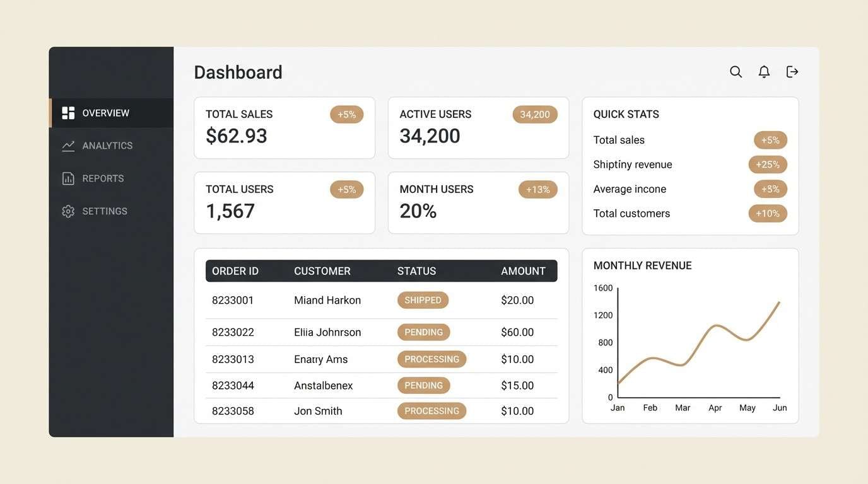This screenshot has width=868, height=484.
Task: Open Settings via the gear icon
Action: [x=68, y=210]
